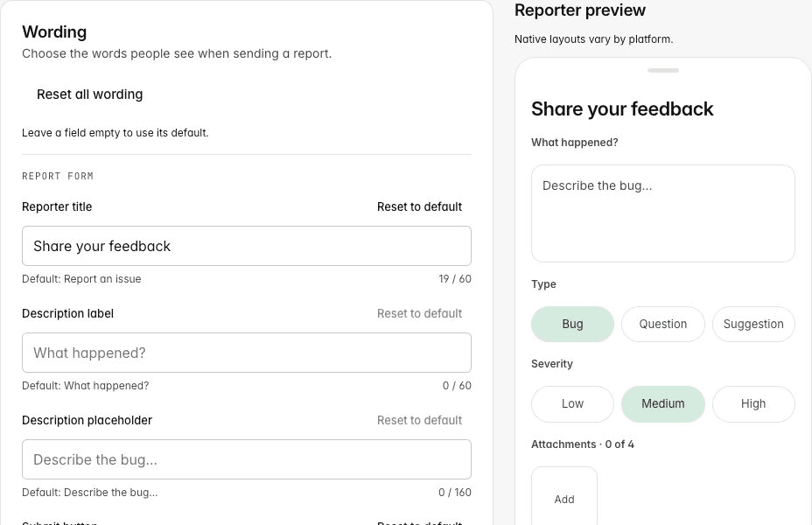The image size is (812, 525).
Task: Choose Medium severity
Action: pyautogui.click(x=663, y=404)
